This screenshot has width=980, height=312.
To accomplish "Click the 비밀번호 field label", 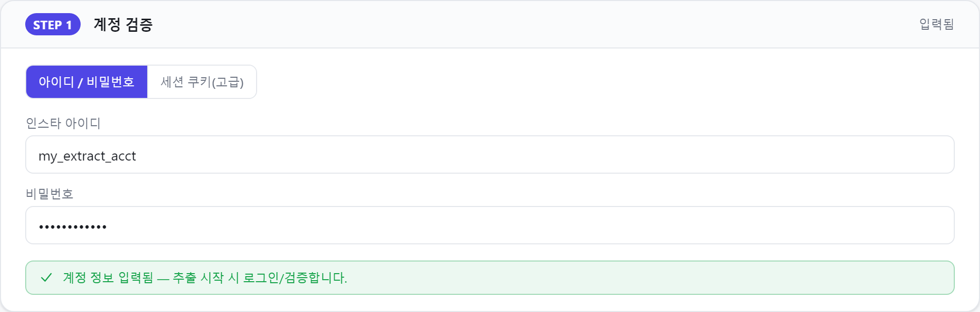I will pyautogui.click(x=49, y=194).
